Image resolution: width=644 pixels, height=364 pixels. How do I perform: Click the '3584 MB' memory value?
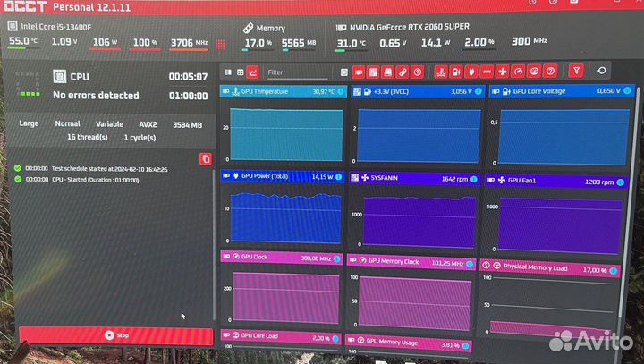click(x=187, y=125)
